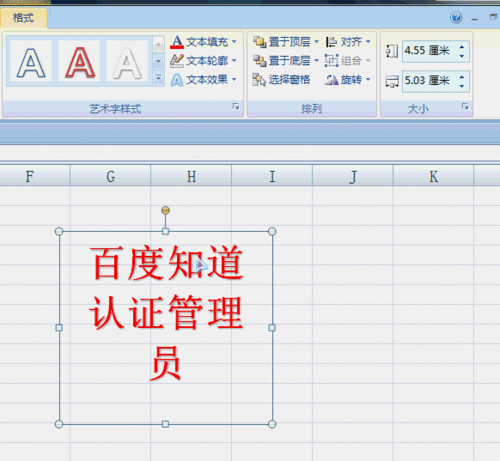Image resolution: width=500 pixels, height=461 pixels.
Task: Click the 组合 group icon
Action: 331,61
